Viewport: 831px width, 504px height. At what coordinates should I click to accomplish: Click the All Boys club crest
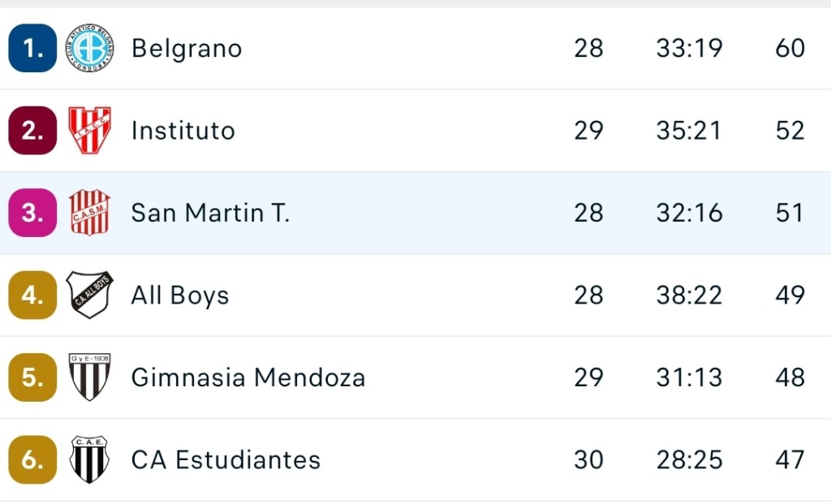click(89, 295)
